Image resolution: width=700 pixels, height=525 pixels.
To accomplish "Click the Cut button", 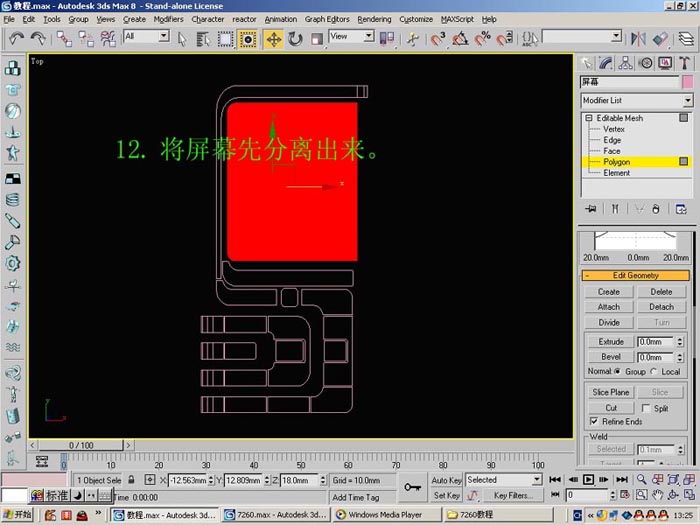I will click(611, 408).
